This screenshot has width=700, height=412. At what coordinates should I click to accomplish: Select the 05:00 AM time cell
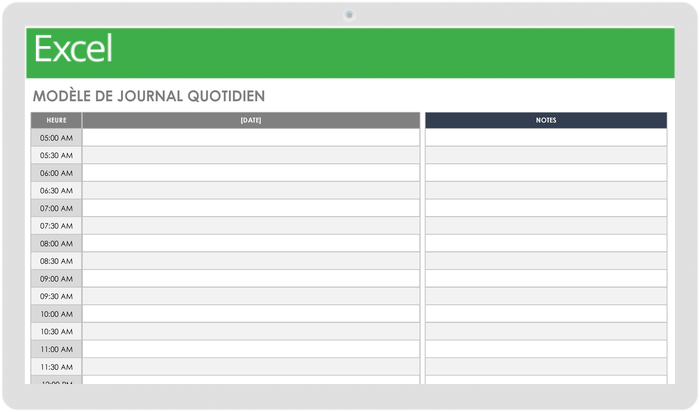56,138
